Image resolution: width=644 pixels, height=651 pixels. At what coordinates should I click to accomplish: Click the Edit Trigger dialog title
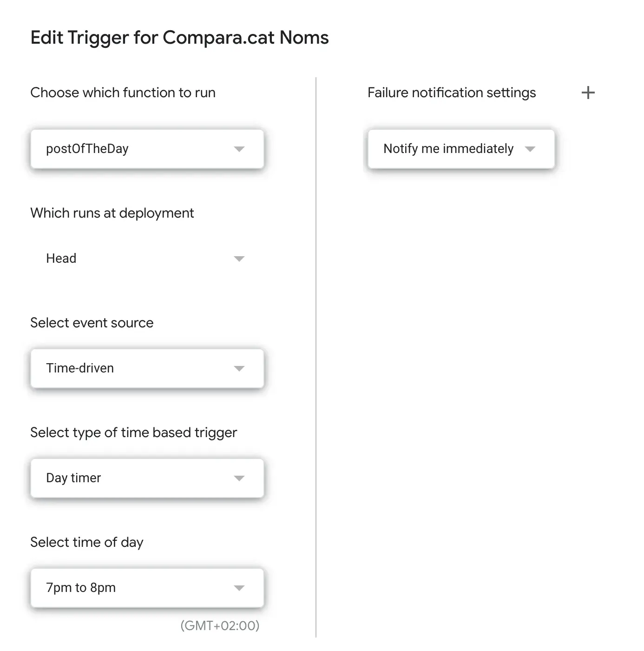(179, 38)
